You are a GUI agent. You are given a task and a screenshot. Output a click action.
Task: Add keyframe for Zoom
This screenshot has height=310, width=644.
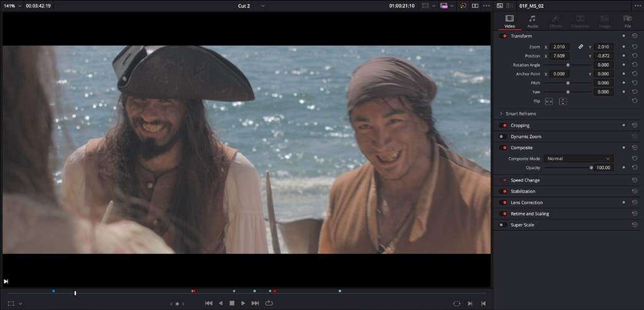[624, 47]
